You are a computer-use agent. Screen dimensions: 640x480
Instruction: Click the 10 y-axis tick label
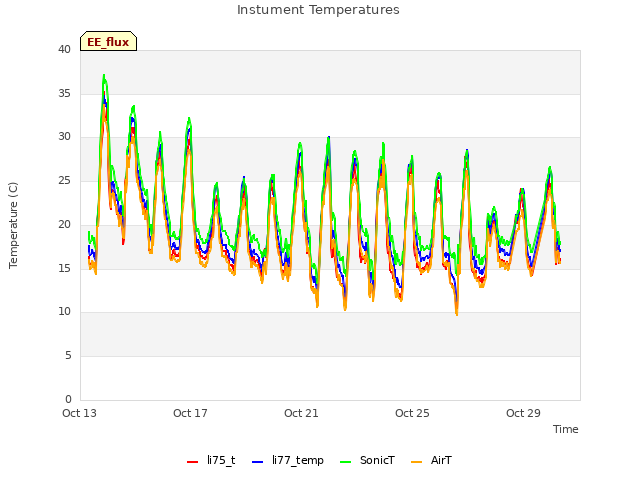click(64, 312)
